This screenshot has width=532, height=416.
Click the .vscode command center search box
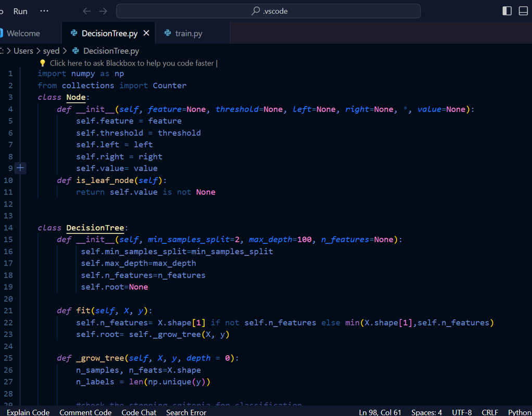click(x=269, y=11)
